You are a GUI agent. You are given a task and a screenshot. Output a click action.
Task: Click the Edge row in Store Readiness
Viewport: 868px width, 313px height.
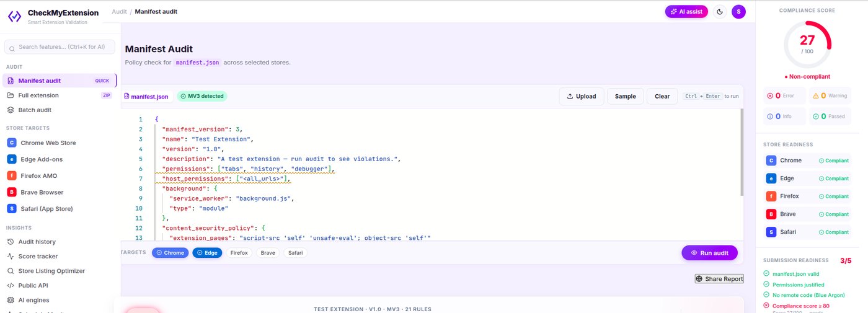click(808, 179)
